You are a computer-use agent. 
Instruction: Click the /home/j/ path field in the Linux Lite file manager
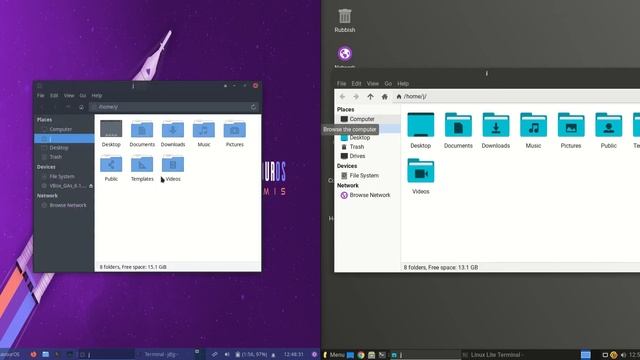tap(516, 97)
